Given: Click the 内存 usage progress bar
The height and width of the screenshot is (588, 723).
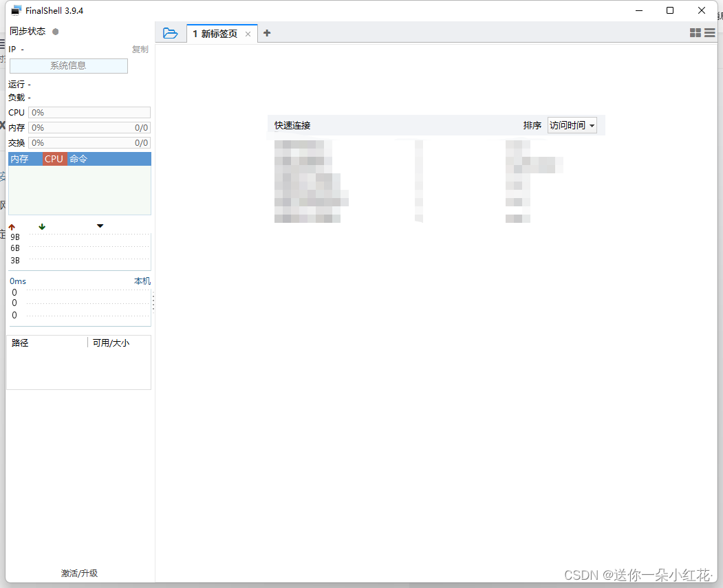Looking at the screenshot, I should click(89, 128).
